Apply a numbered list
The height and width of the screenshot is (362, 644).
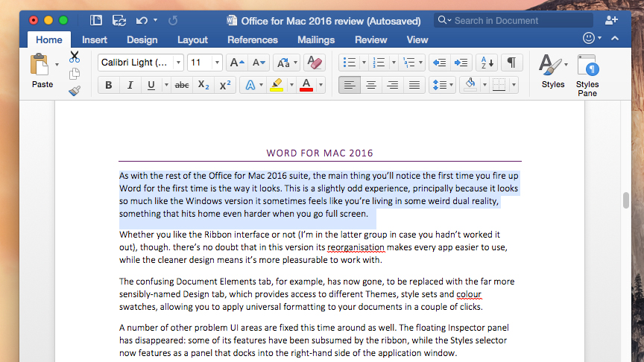pos(379,63)
